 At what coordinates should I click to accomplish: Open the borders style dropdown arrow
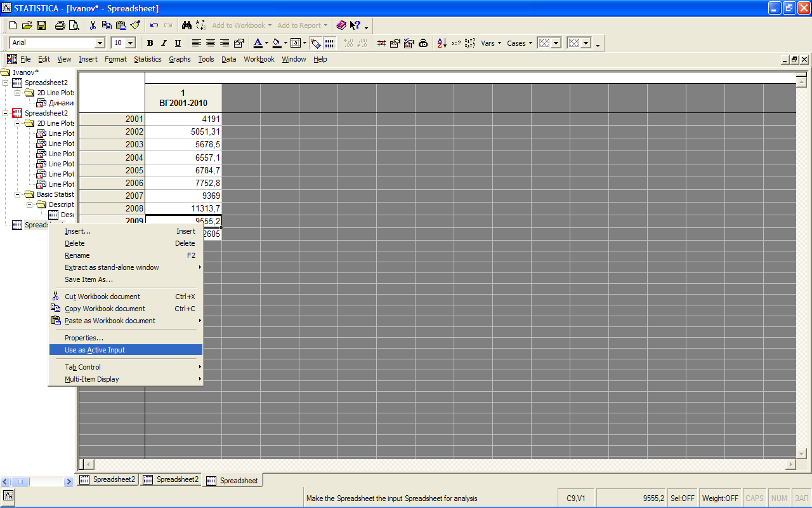pyautogui.click(x=304, y=43)
